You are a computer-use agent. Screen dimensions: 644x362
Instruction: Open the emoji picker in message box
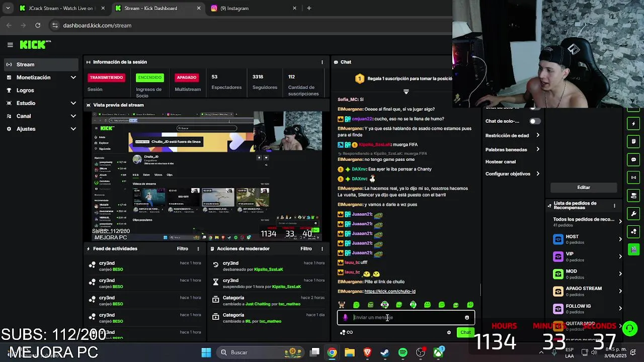tap(467, 317)
